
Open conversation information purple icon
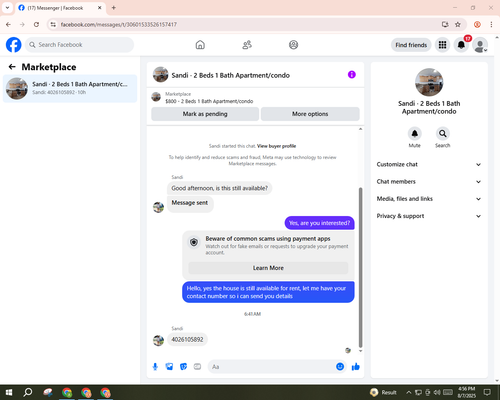(x=352, y=75)
